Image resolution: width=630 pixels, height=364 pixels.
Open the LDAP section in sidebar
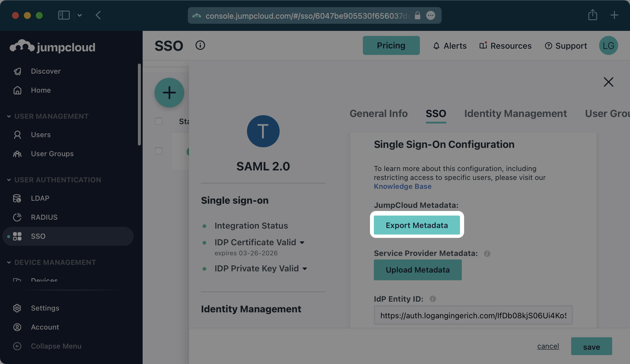pyautogui.click(x=18, y=198)
